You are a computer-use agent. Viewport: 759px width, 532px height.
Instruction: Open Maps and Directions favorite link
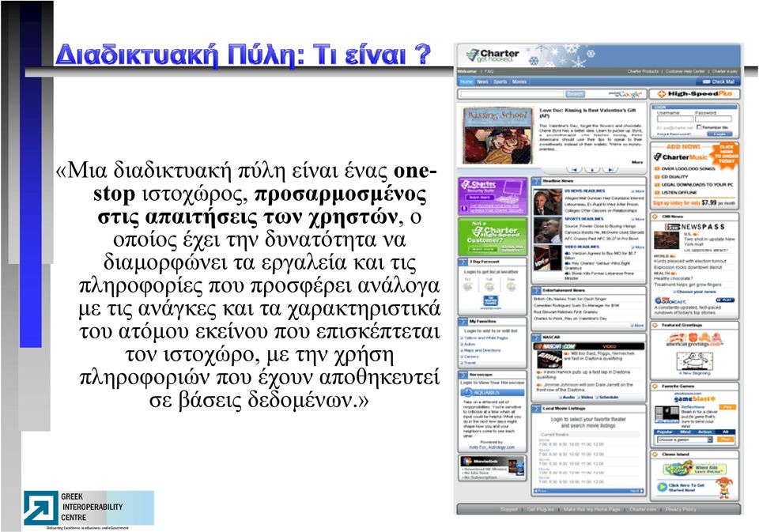tap(480, 350)
